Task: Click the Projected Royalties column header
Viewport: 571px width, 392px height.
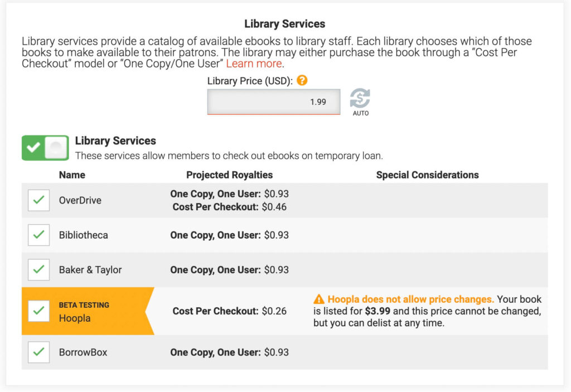Action: tap(229, 175)
